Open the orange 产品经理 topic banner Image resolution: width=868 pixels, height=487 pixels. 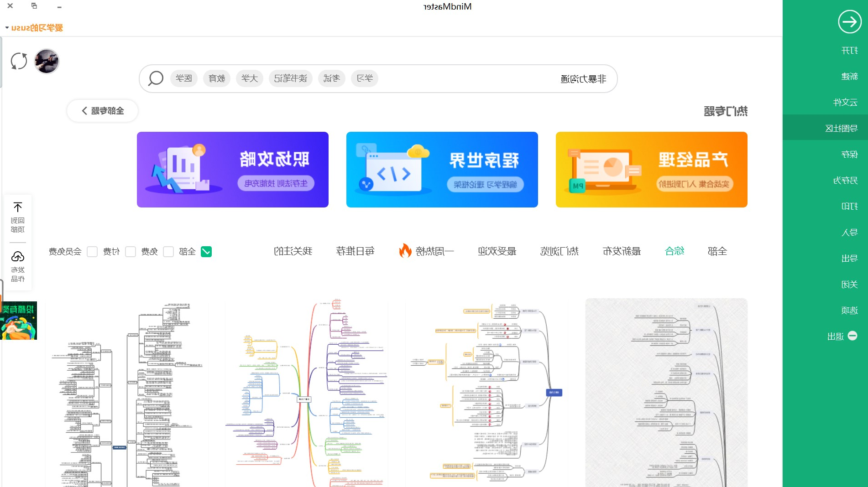point(651,170)
